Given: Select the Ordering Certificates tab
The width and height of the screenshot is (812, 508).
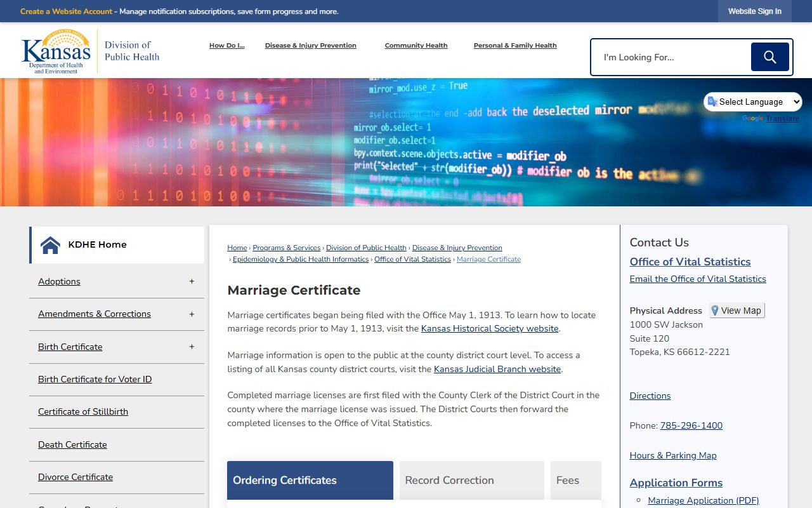Looking at the screenshot, I should coord(310,480).
